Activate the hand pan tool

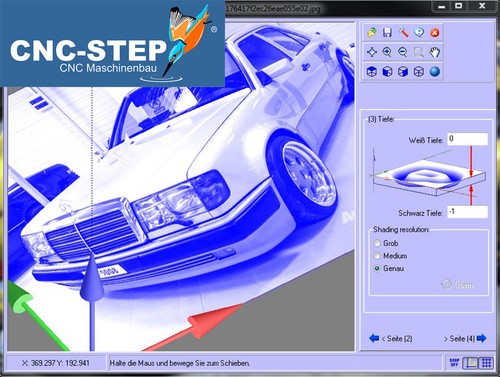point(435,52)
